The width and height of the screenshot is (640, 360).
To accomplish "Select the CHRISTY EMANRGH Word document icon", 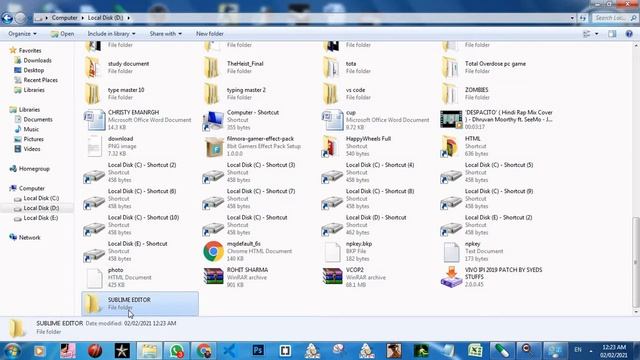I will [x=94, y=120].
